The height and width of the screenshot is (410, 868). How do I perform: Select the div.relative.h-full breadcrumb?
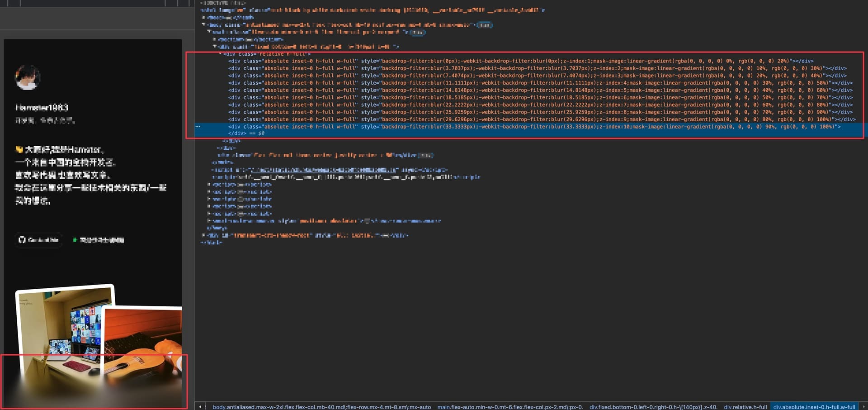745,407
